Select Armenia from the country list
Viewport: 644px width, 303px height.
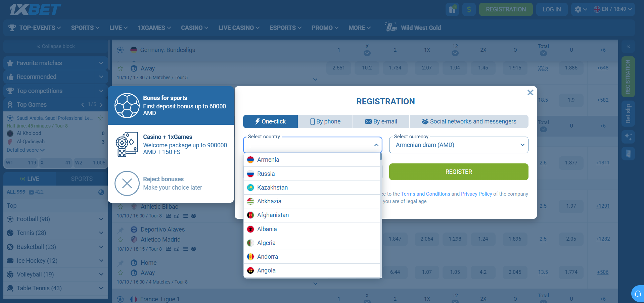coord(312,160)
